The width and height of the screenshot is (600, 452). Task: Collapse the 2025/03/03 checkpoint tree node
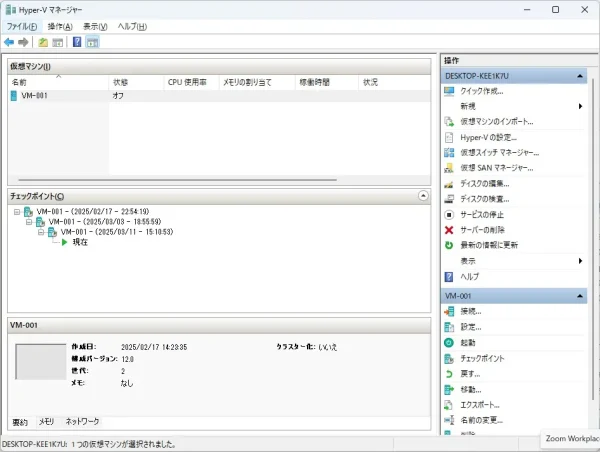pos(29,222)
